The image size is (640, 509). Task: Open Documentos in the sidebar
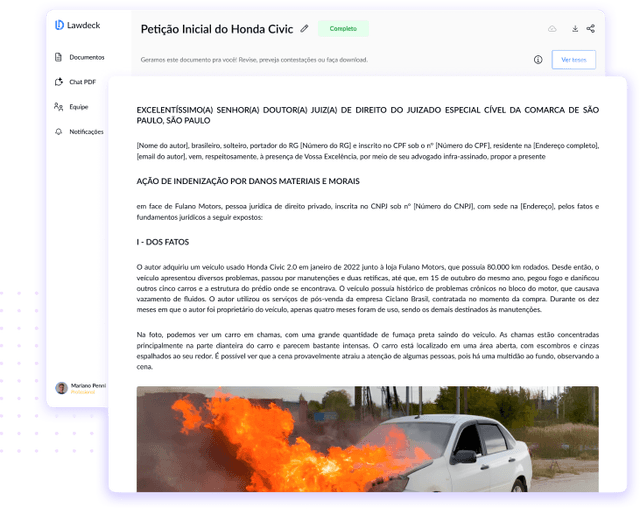pyautogui.click(x=80, y=57)
